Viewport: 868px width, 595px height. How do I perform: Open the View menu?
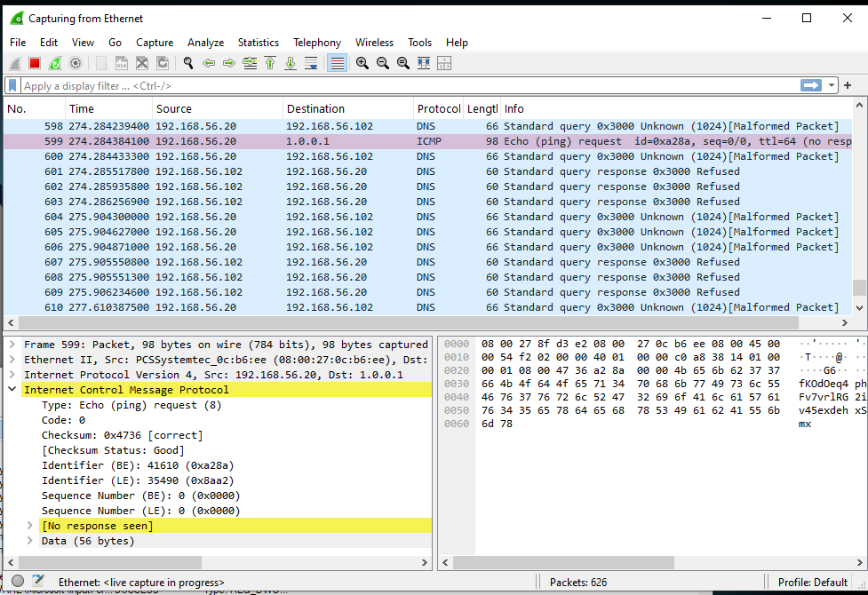[83, 43]
